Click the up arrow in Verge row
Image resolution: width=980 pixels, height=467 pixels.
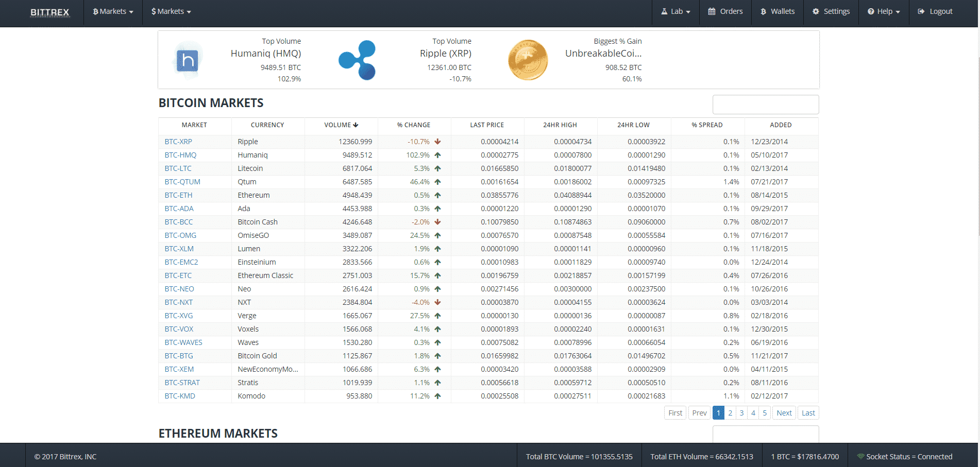pyautogui.click(x=437, y=316)
